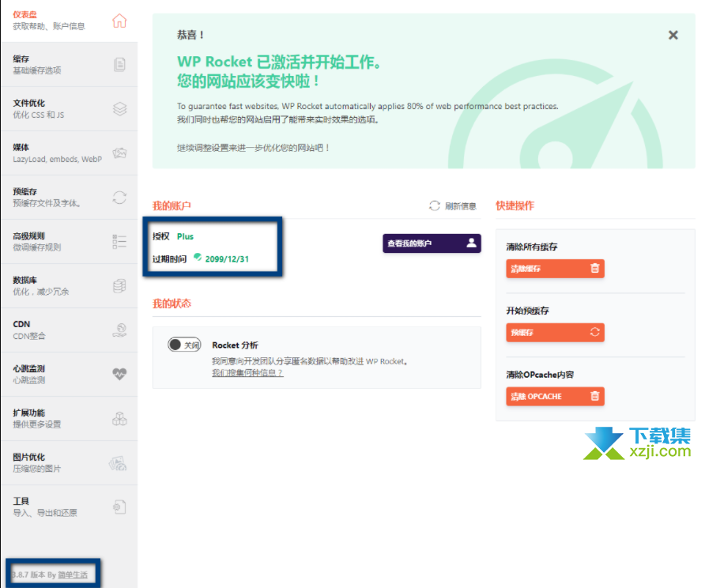The height and width of the screenshot is (588, 705).
Task: Click the tools import/export icon
Action: click(119, 507)
